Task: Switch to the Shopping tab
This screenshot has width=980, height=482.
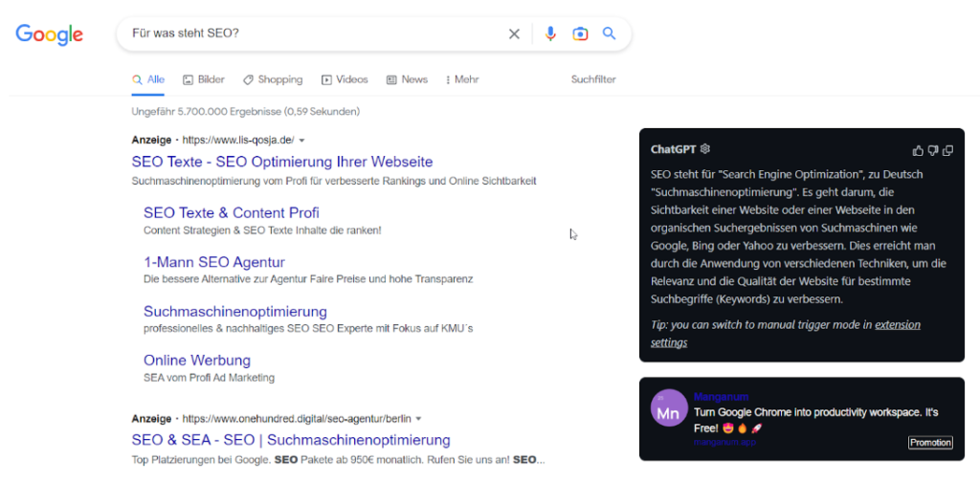Action: tap(273, 80)
